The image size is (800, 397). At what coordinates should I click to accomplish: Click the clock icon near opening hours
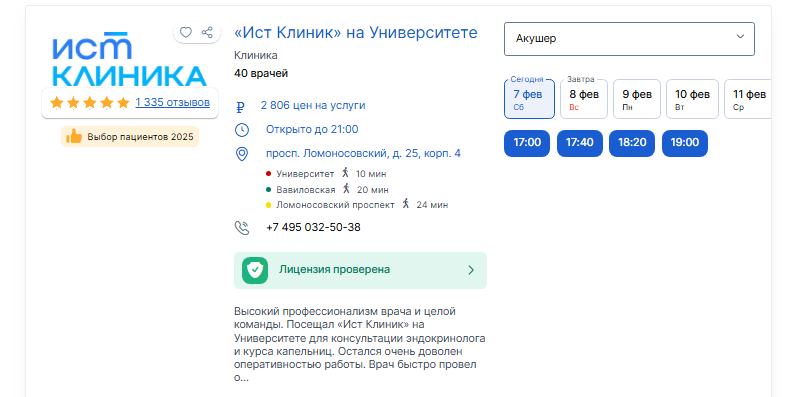click(x=242, y=130)
